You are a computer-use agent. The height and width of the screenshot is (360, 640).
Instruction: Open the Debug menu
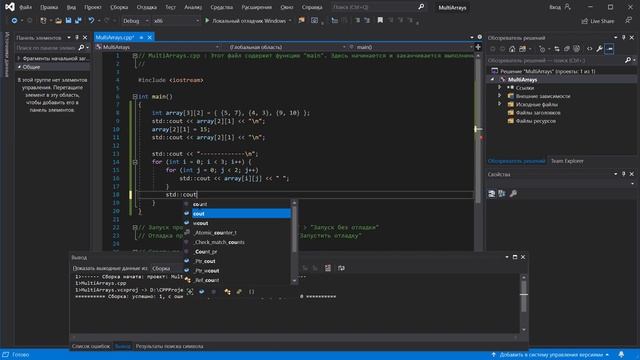(147, 7)
